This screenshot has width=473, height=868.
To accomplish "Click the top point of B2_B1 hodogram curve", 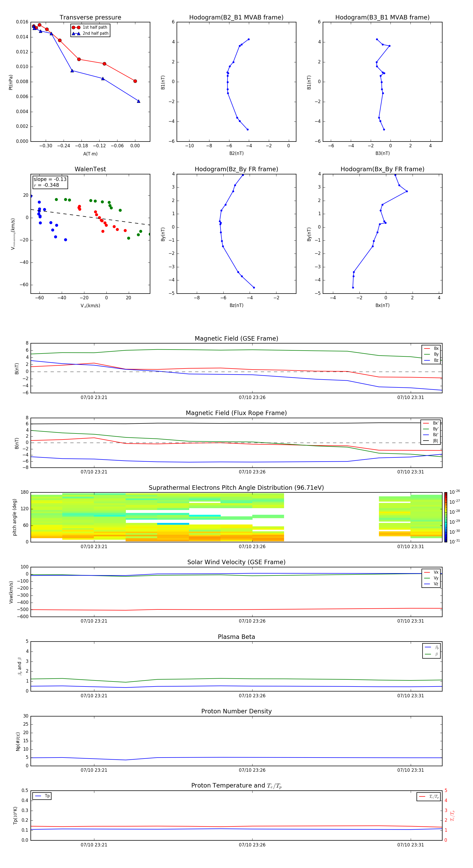I will [248, 39].
